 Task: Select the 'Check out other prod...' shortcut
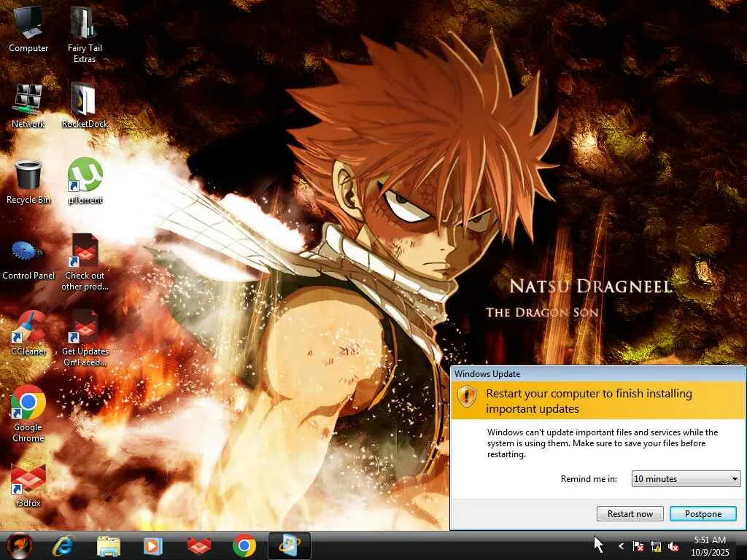pyautogui.click(x=85, y=262)
